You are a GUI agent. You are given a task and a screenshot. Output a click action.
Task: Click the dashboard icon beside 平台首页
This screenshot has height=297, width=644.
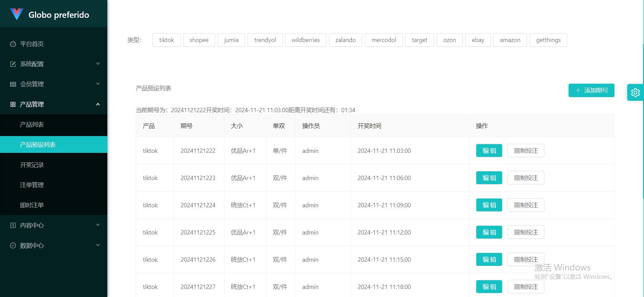click(13, 44)
